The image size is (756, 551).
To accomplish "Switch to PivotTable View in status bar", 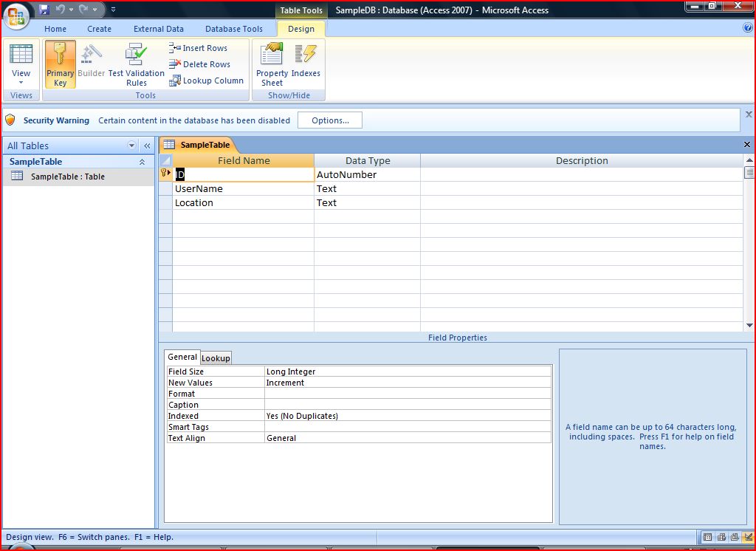I will pos(721,537).
